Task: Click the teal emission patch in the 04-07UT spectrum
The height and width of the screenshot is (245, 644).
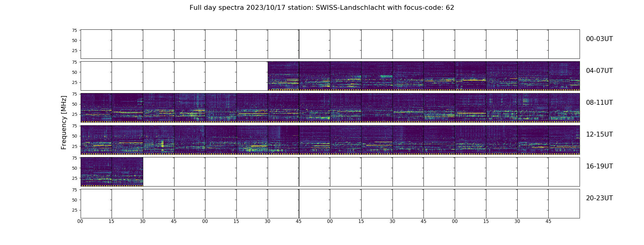Action: coord(386,76)
